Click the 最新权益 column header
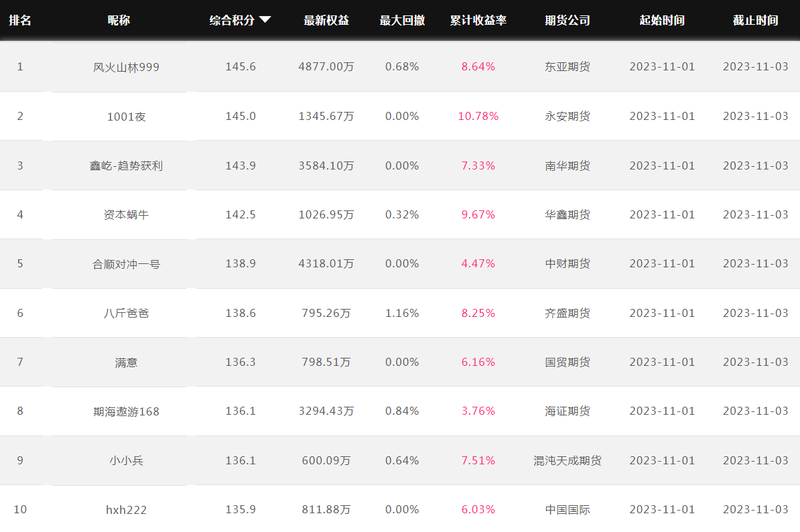Screen dimensions: 800x532 (326, 20)
